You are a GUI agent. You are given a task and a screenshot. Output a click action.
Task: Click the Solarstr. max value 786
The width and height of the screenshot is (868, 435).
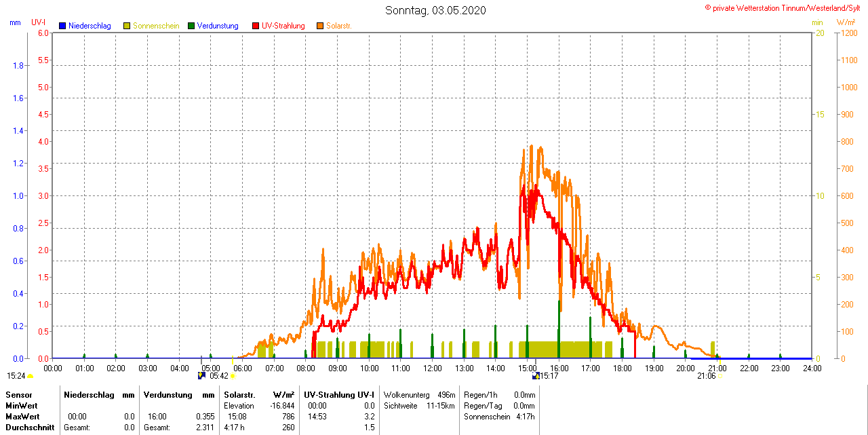(288, 416)
